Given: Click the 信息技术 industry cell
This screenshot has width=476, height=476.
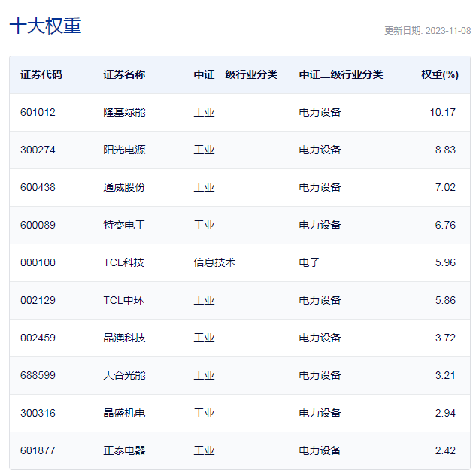Looking at the screenshot, I should point(214,263).
